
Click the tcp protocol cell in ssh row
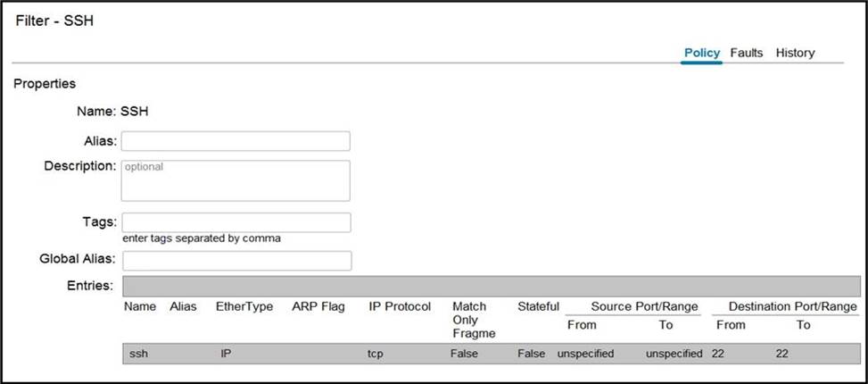376,354
